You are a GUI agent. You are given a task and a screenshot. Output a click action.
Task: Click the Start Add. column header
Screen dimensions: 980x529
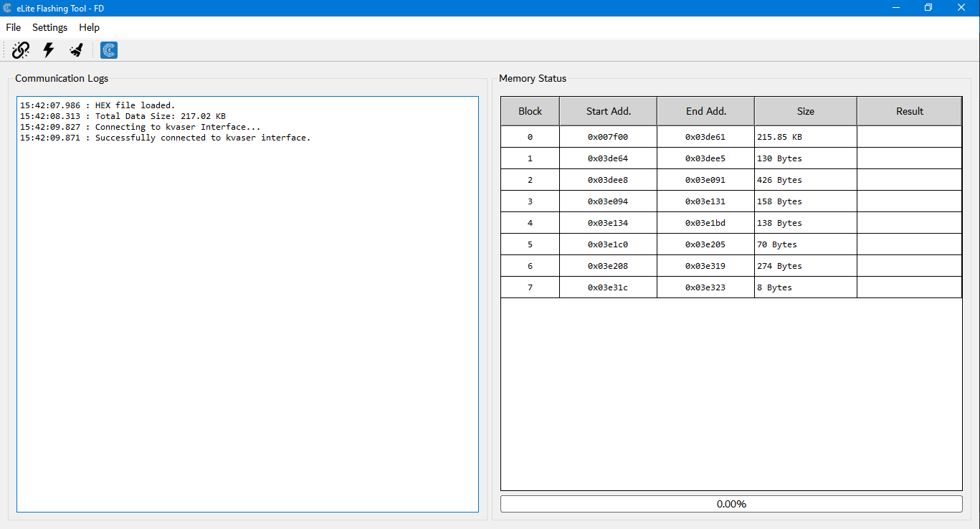click(x=608, y=111)
